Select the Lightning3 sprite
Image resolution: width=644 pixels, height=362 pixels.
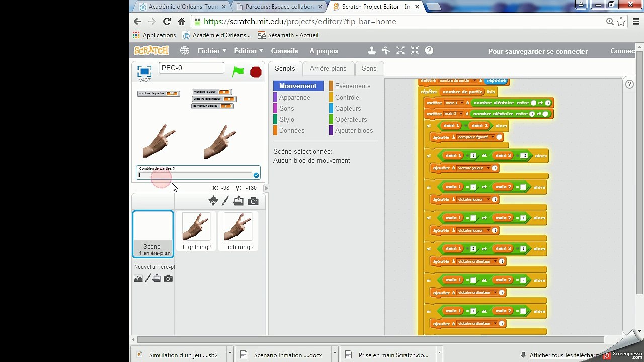[x=197, y=231]
